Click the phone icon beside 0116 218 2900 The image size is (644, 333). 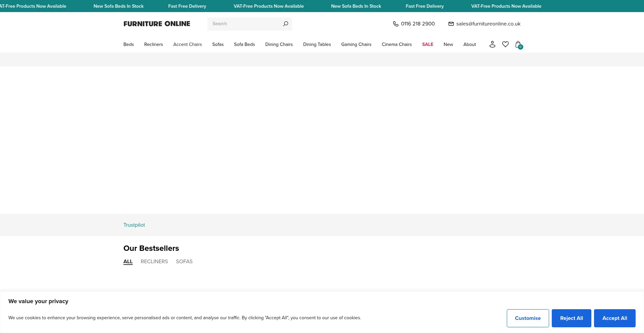[x=396, y=24]
